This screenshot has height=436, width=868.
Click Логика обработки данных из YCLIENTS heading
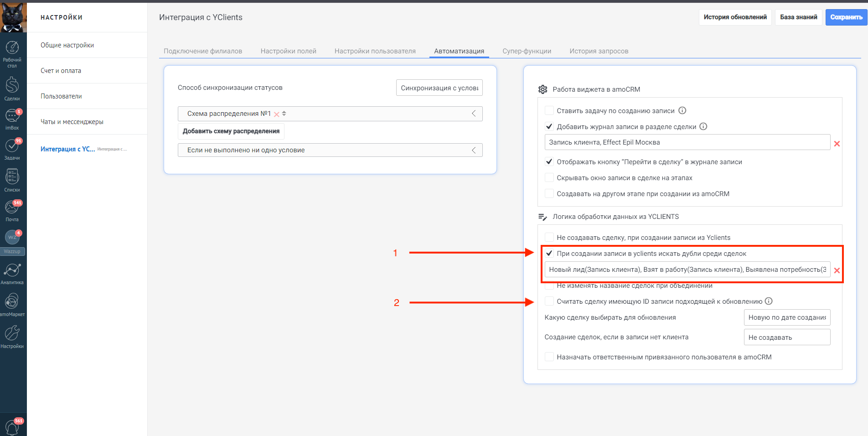(x=616, y=217)
